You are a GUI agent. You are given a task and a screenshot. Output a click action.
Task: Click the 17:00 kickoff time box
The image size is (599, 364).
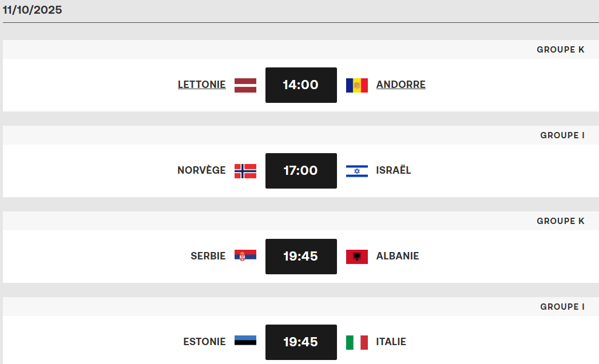click(x=301, y=171)
